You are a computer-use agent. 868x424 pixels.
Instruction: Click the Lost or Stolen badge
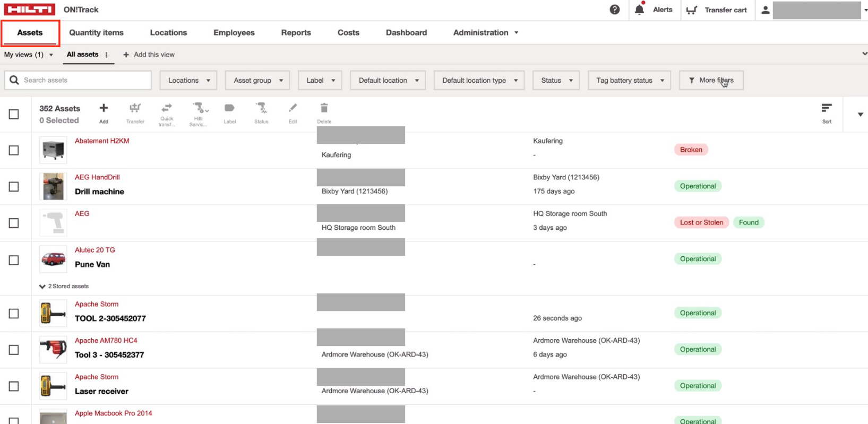point(701,222)
